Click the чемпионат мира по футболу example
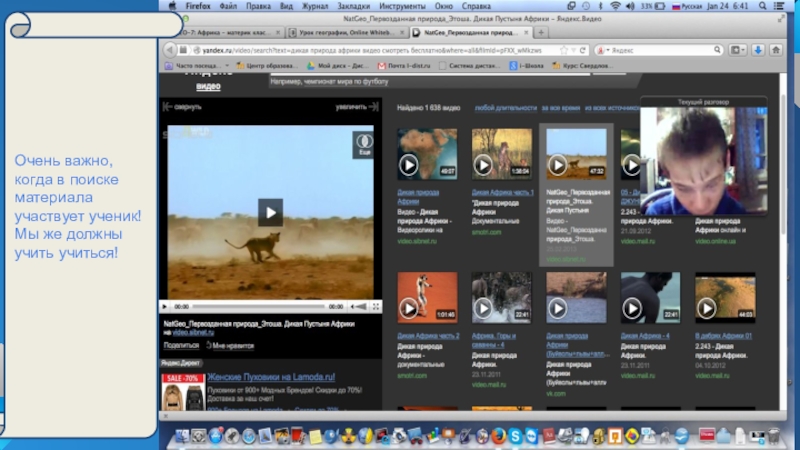 [346, 82]
